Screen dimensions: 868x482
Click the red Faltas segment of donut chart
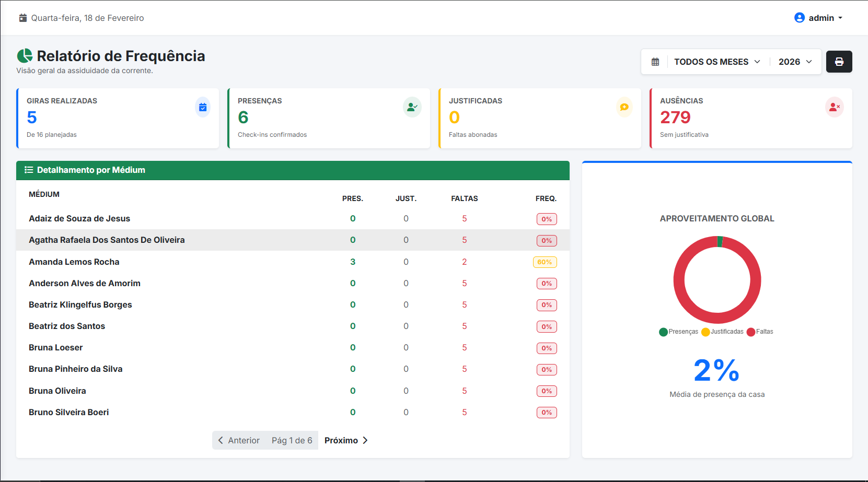679,280
